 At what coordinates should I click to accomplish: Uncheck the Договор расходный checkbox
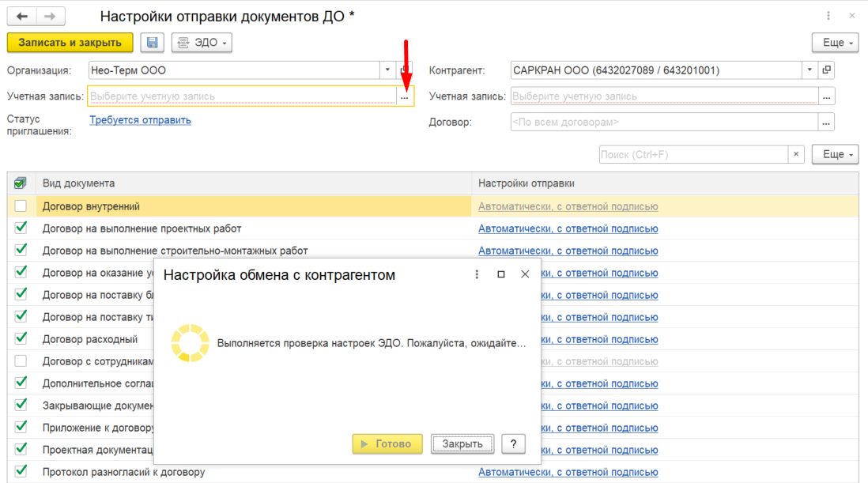pyautogui.click(x=21, y=338)
